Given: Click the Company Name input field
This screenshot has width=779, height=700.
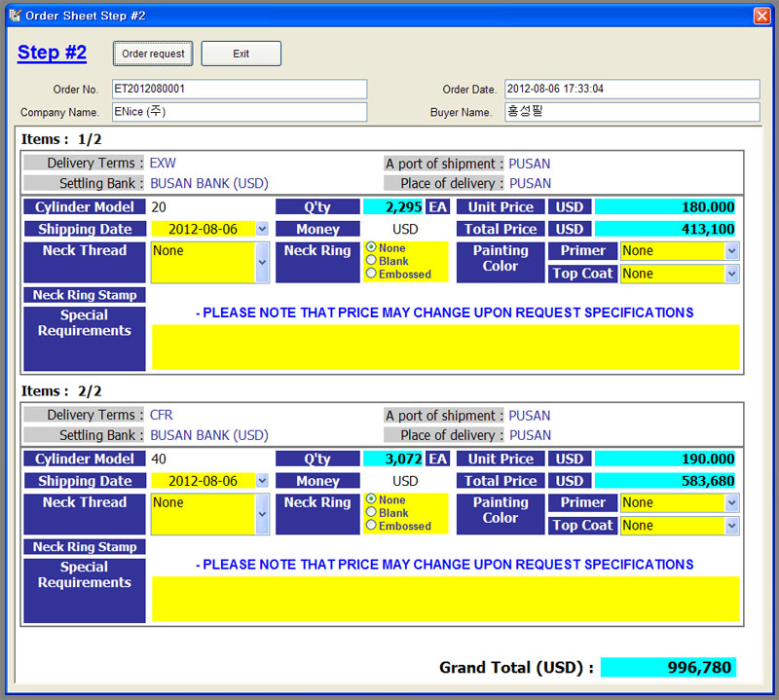Looking at the screenshot, I should click(240, 112).
